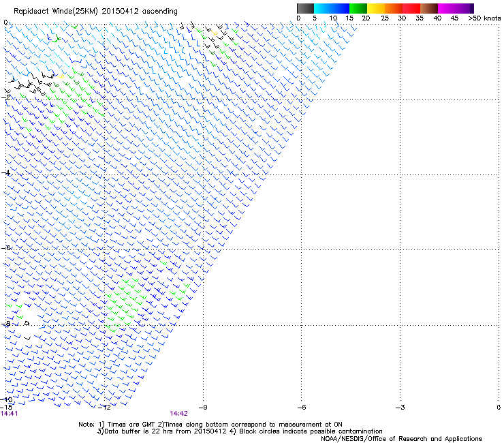The width and height of the screenshot is (504, 443).
Task: Click the latitude axis label -4
Action: 5,172
